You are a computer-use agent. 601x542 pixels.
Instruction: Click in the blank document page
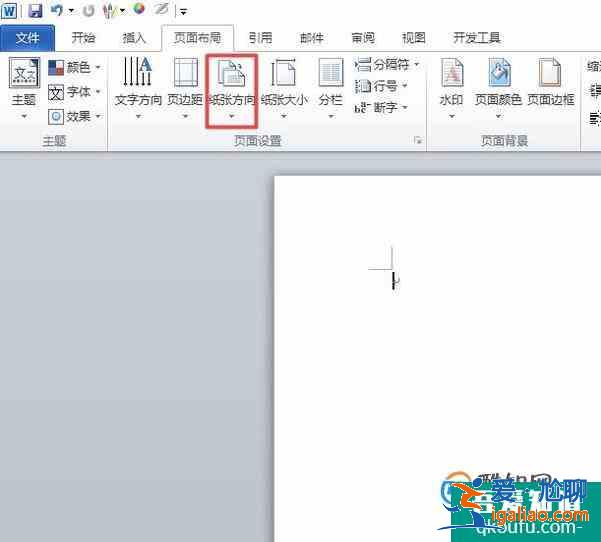(x=437, y=359)
